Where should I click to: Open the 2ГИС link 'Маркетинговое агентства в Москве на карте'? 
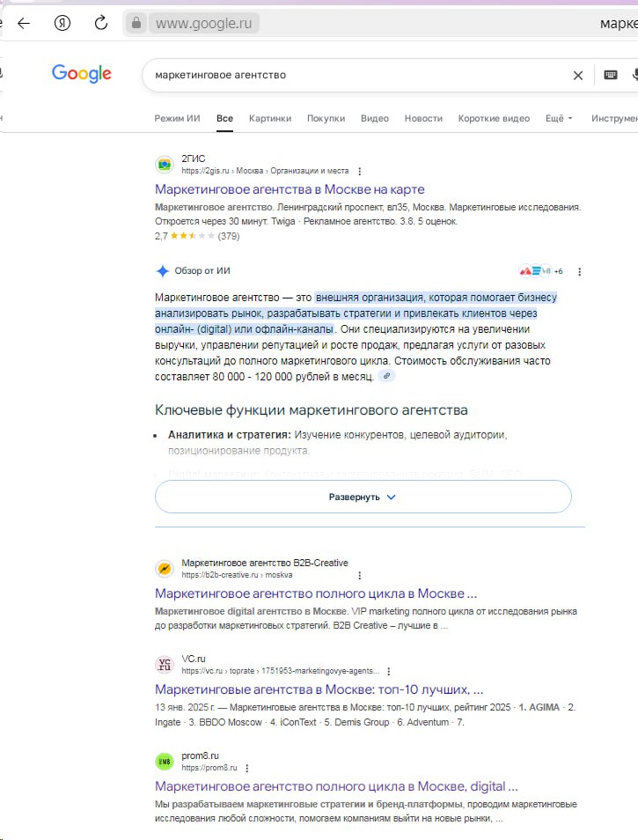point(290,189)
